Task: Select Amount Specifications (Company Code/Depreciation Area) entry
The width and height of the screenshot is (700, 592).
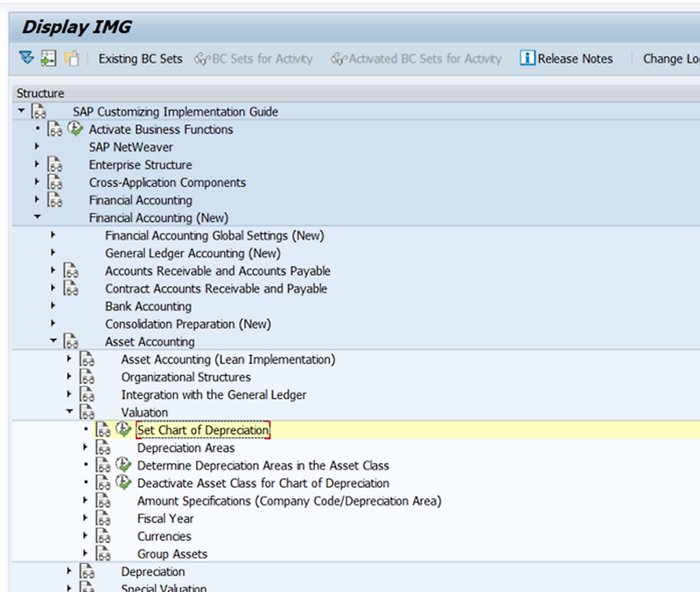Action: point(290,501)
